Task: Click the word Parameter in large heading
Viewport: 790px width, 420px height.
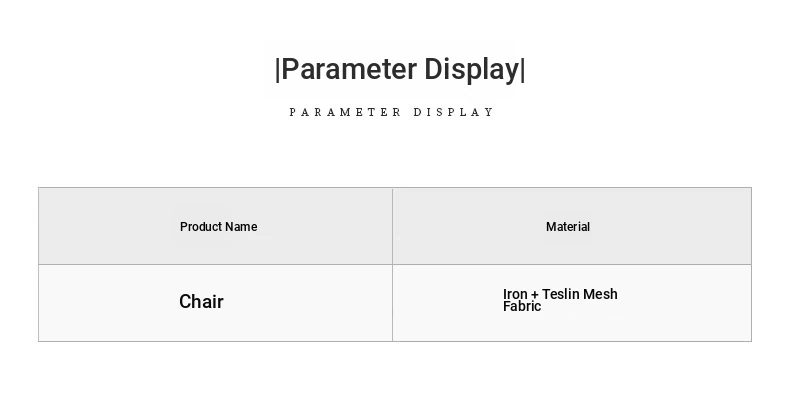Action: click(x=349, y=69)
